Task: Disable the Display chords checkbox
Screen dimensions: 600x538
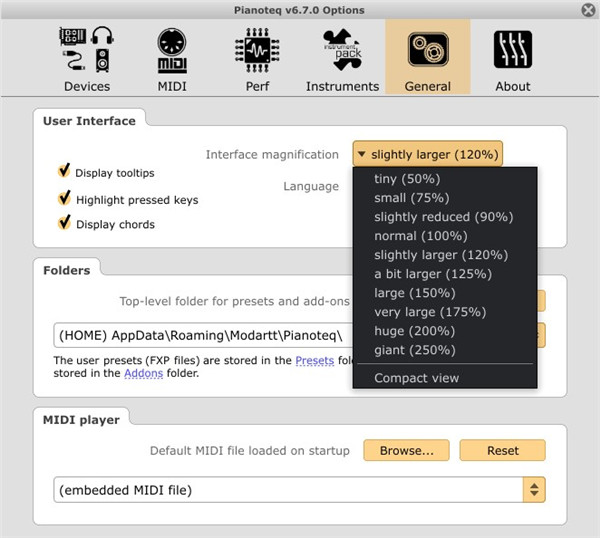Action: [x=65, y=223]
